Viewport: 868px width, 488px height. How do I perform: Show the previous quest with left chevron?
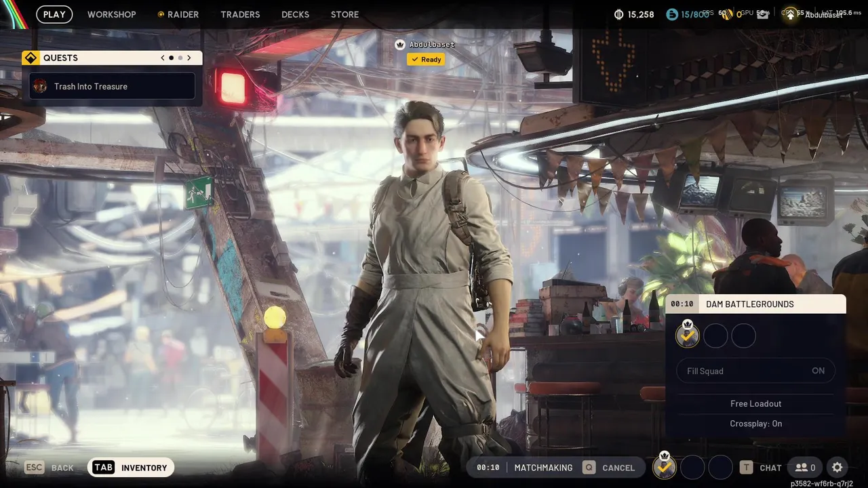pos(163,58)
